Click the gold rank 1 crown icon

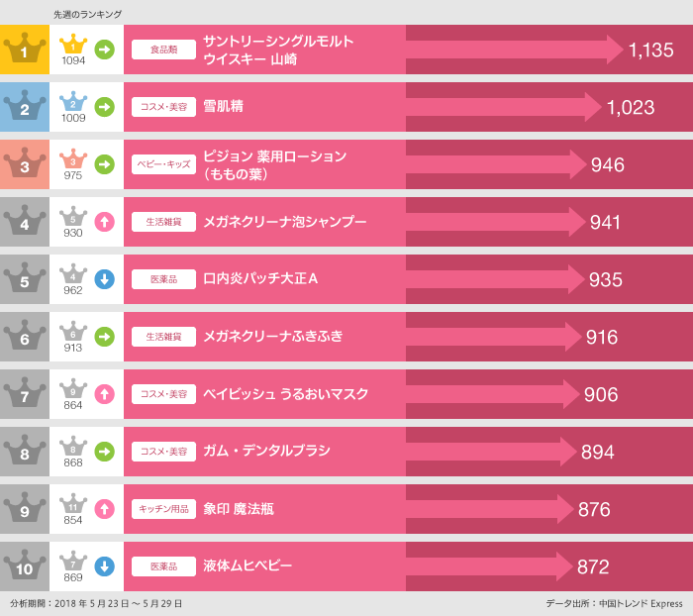click(x=25, y=49)
